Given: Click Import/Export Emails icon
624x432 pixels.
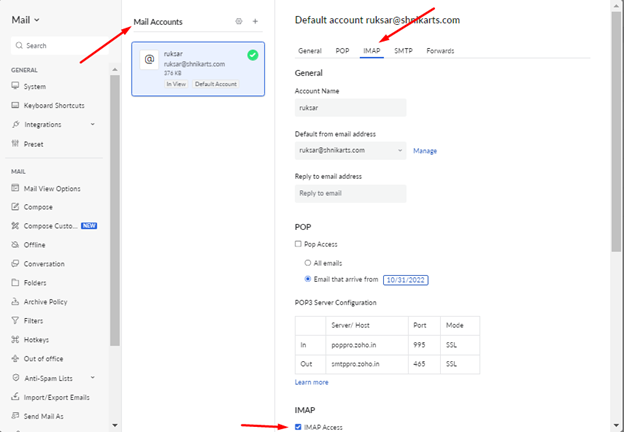Looking at the screenshot, I should (15, 397).
